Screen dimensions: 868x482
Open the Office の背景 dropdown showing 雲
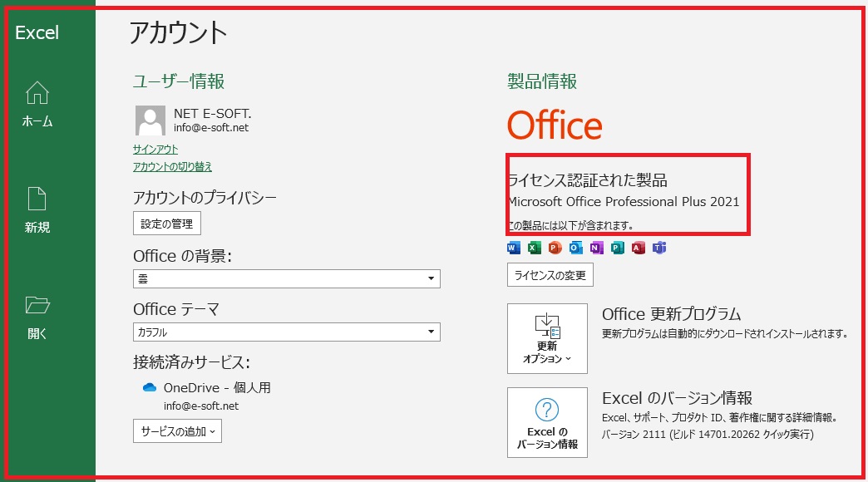coord(287,278)
